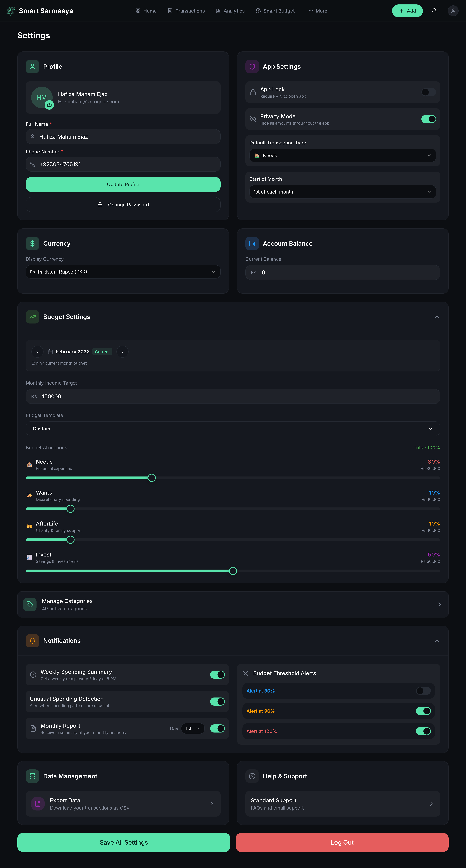
Task: Go to next month with right arrow
Action: pos(122,352)
